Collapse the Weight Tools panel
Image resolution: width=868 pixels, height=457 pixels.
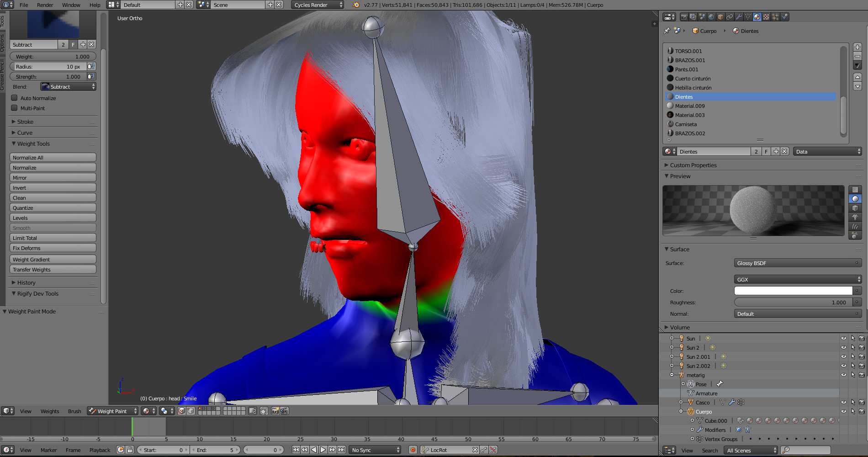tap(54, 143)
